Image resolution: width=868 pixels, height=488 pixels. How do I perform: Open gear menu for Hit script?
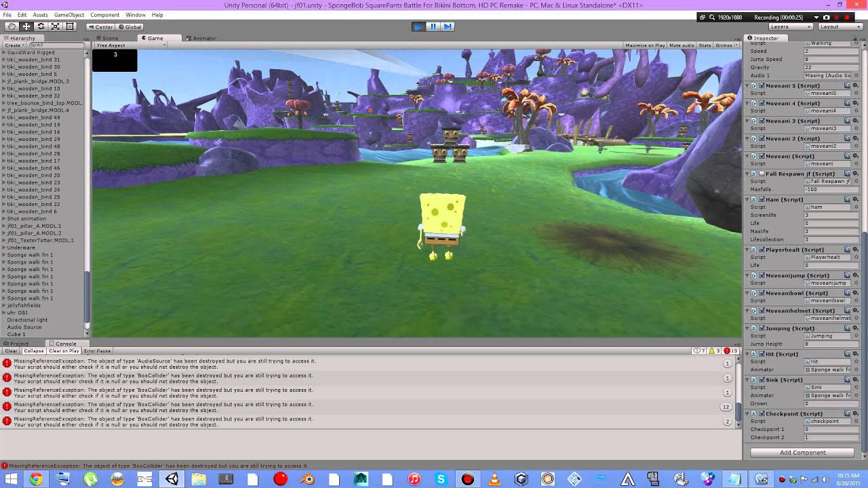point(856,354)
